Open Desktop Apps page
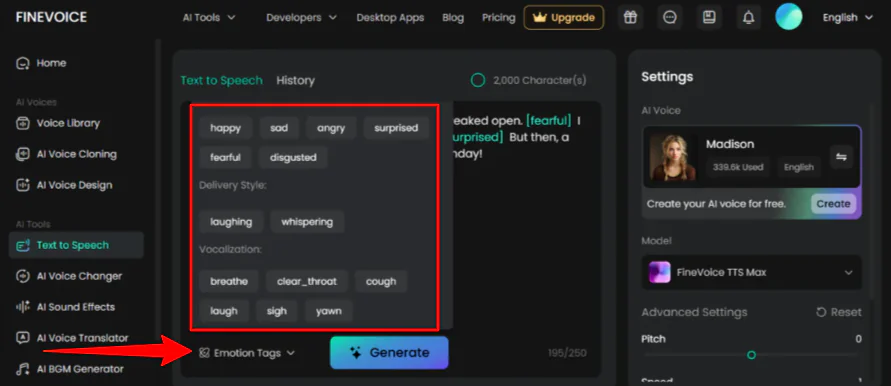This screenshot has width=891, height=386. click(x=390, y=18)
